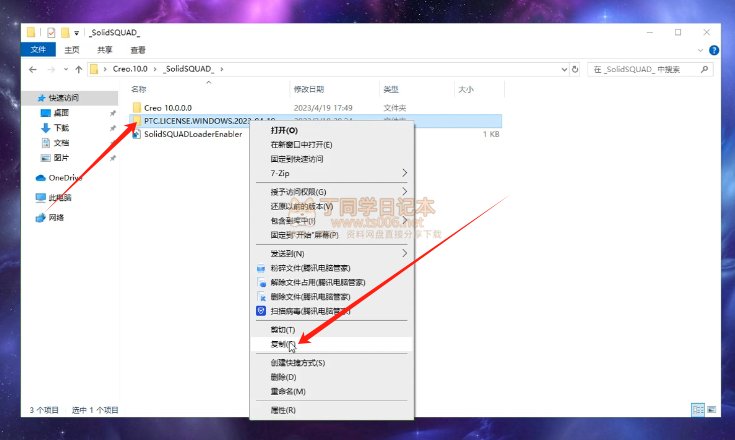
Task: Open 文档 in navigation pane
Action: (61, 143)
